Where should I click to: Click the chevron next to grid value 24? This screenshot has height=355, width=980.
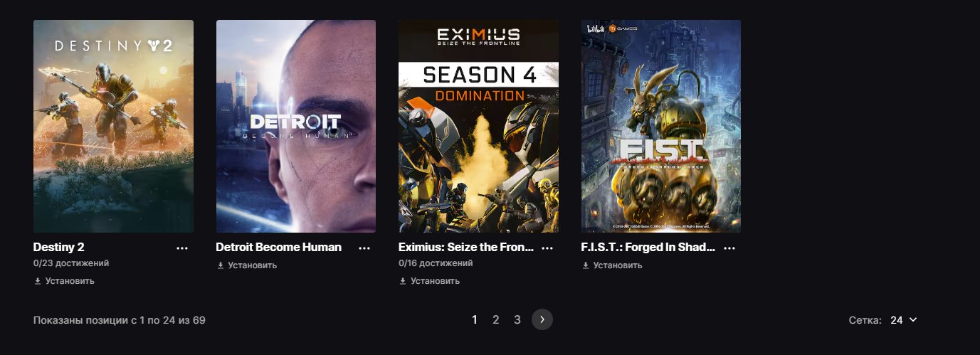click(913, 320)
